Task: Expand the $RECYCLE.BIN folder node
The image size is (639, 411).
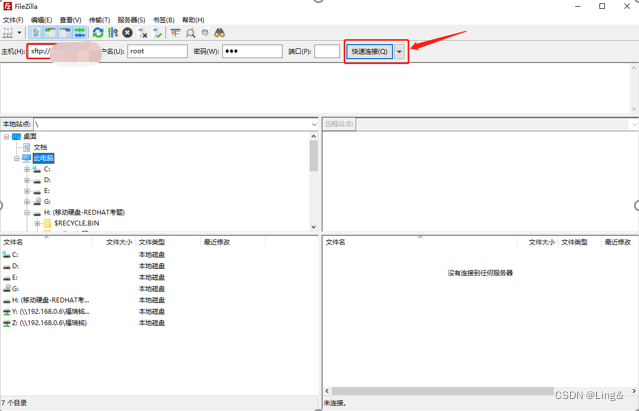Action: [x=37, y=223]
